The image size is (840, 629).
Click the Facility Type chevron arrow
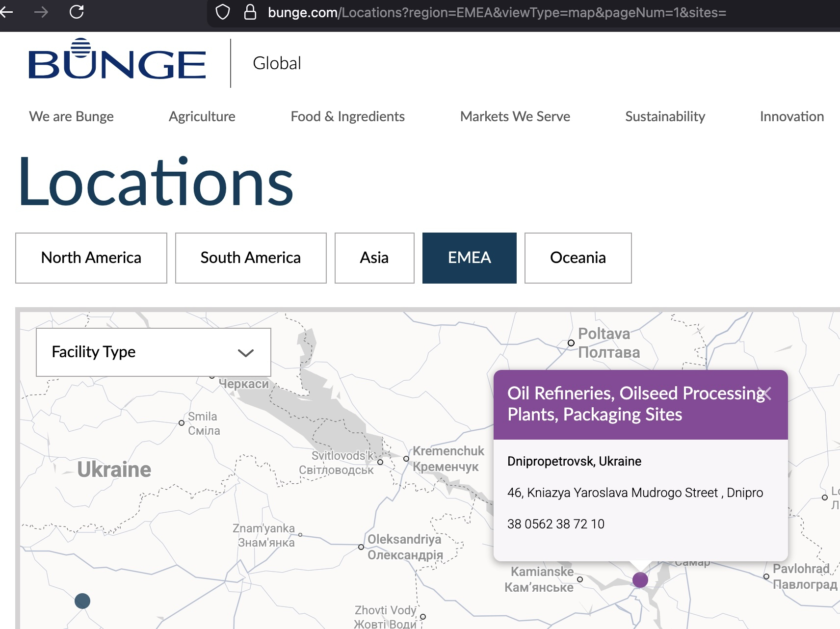pos(245,353)
